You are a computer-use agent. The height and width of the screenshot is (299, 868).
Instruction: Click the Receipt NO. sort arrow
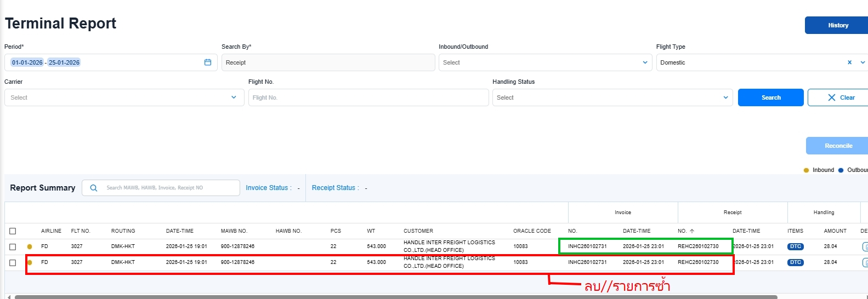[x=692, y=231]
